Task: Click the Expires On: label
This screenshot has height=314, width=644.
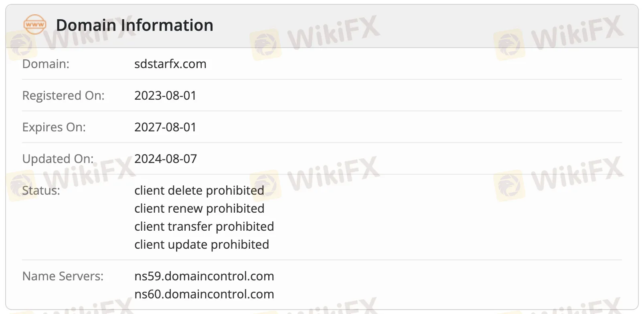Action: (x=54, y=127)
